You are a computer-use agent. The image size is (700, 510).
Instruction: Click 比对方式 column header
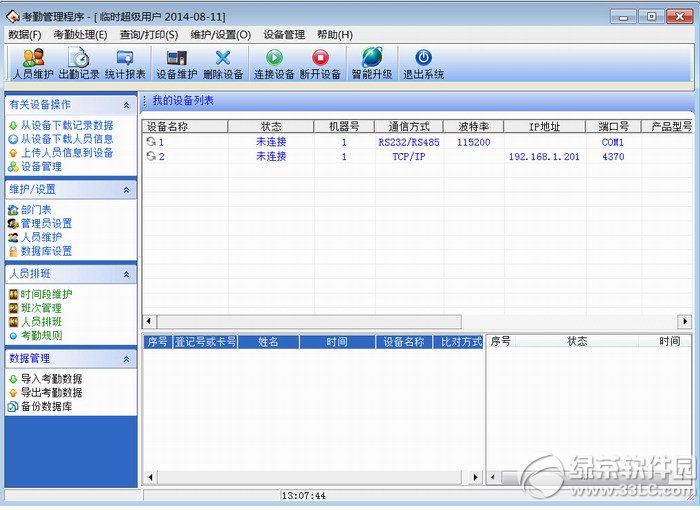(458, 343)
